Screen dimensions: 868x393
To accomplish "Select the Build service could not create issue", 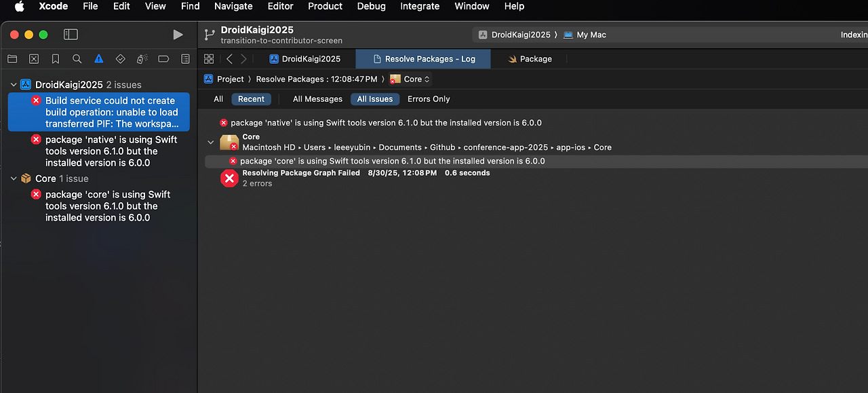I will pyautogui.click(x=99, y=112).
